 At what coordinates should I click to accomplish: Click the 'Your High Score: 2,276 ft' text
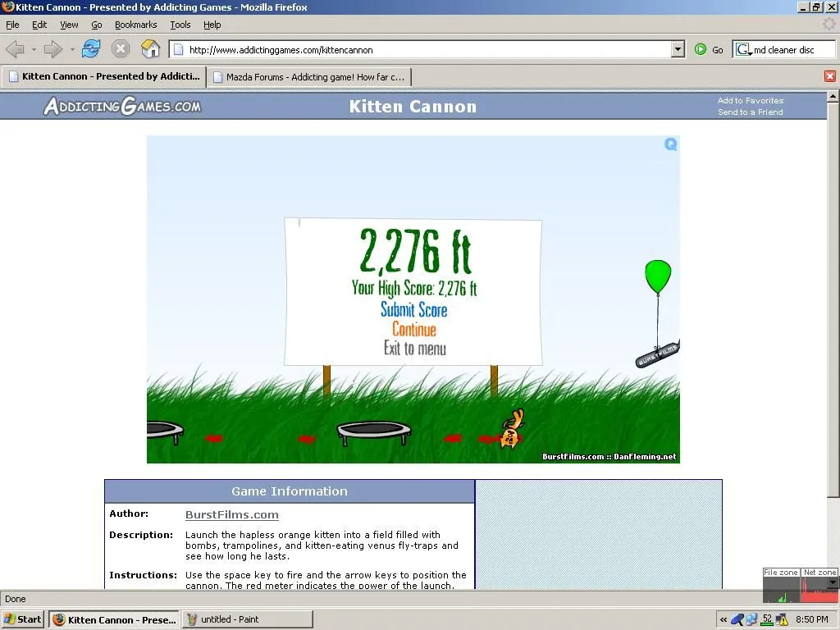414,288
